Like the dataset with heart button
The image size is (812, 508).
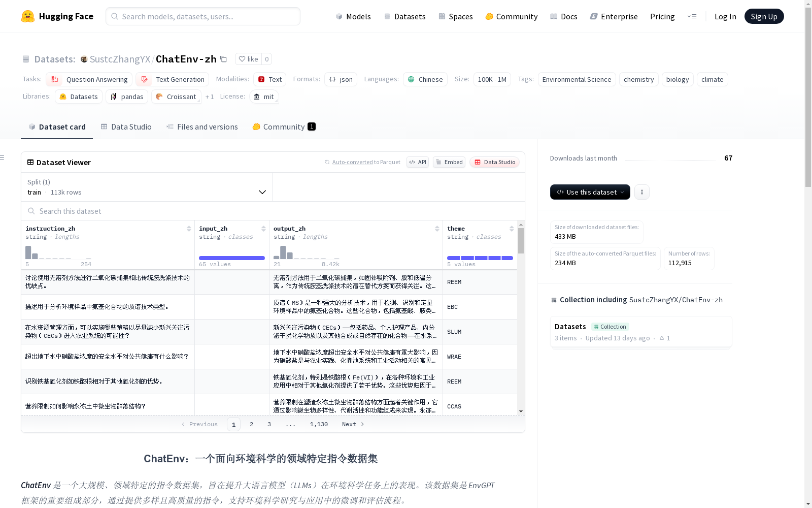249,59
